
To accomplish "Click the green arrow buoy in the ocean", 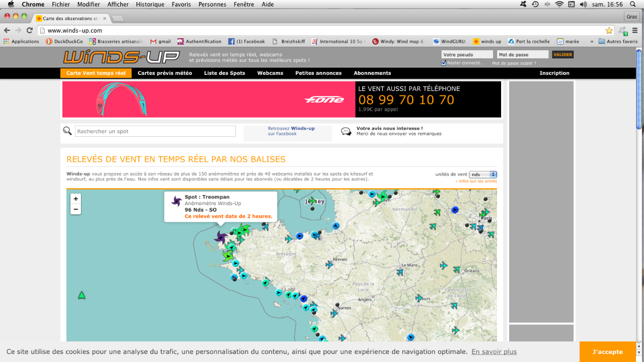I will [82, 295].
